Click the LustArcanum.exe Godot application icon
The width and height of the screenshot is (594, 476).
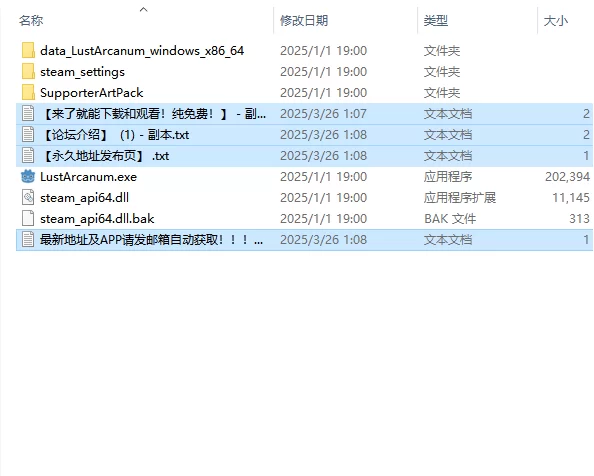point(28,177)
